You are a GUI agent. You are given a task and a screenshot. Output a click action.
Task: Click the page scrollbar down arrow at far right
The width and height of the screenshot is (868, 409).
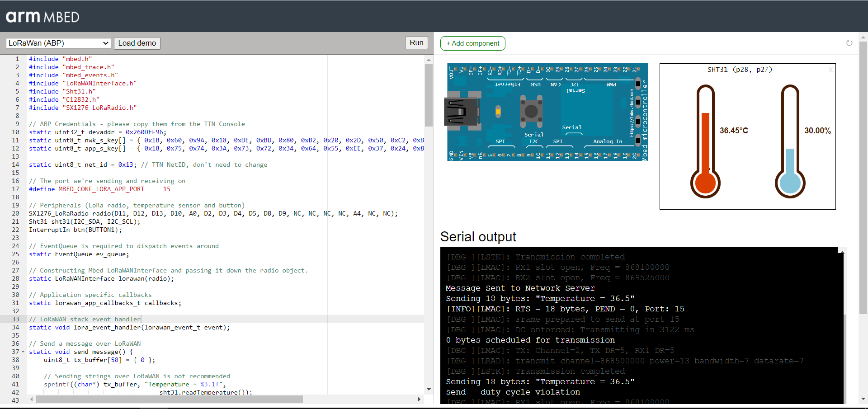pos(863,399)
